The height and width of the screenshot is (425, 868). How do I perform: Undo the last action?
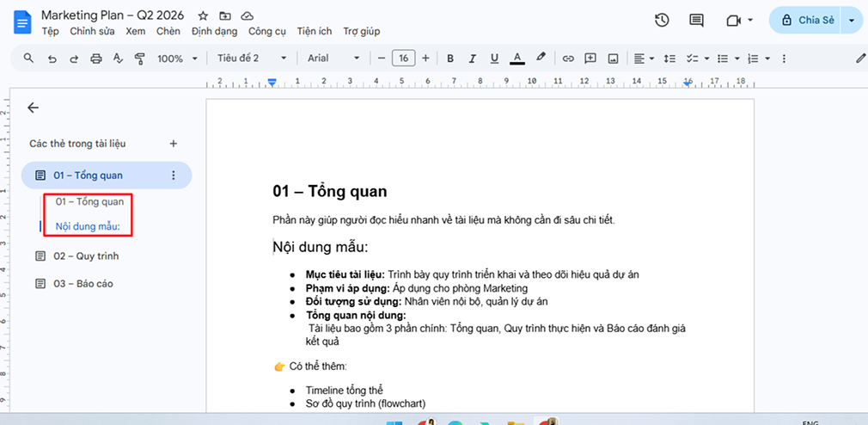(52, 59)
